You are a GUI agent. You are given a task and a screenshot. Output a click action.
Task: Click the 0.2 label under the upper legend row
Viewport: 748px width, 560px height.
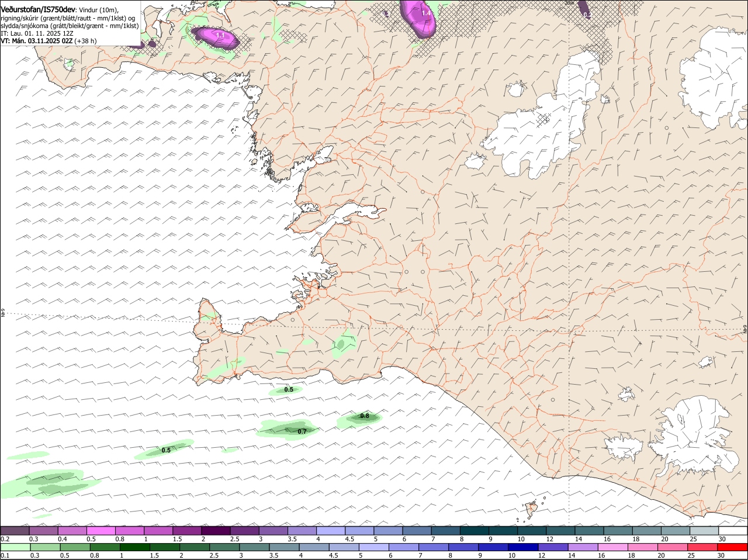point(5,539)
